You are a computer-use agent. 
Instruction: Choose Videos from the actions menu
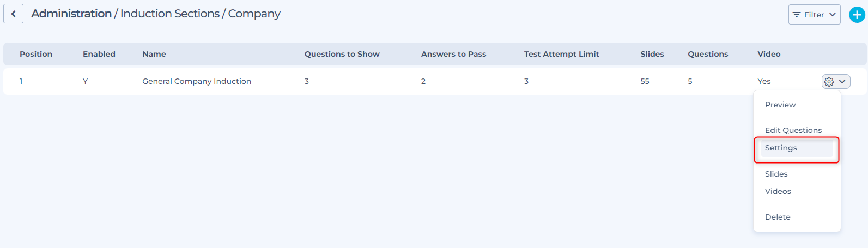coord(778,191)
